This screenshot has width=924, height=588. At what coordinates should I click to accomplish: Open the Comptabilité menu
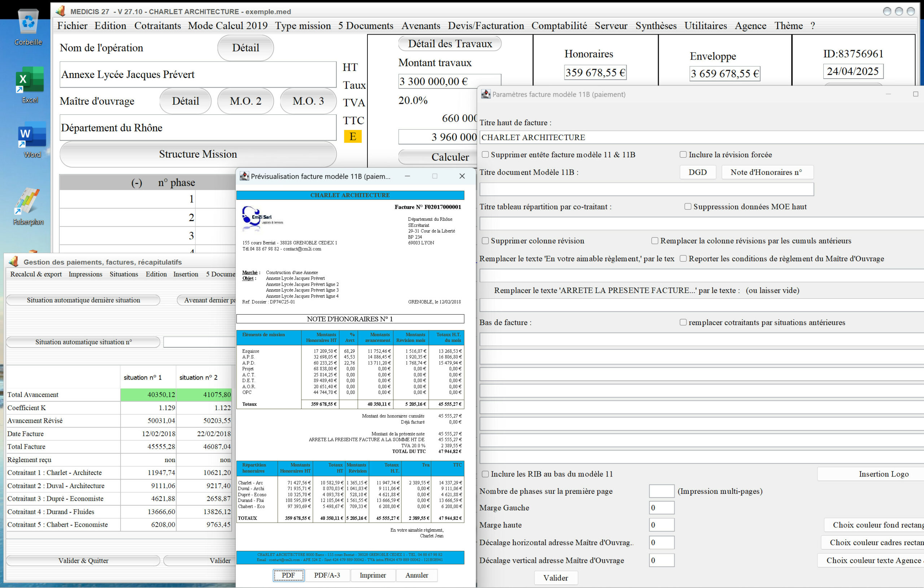click(x=559, y=26)
